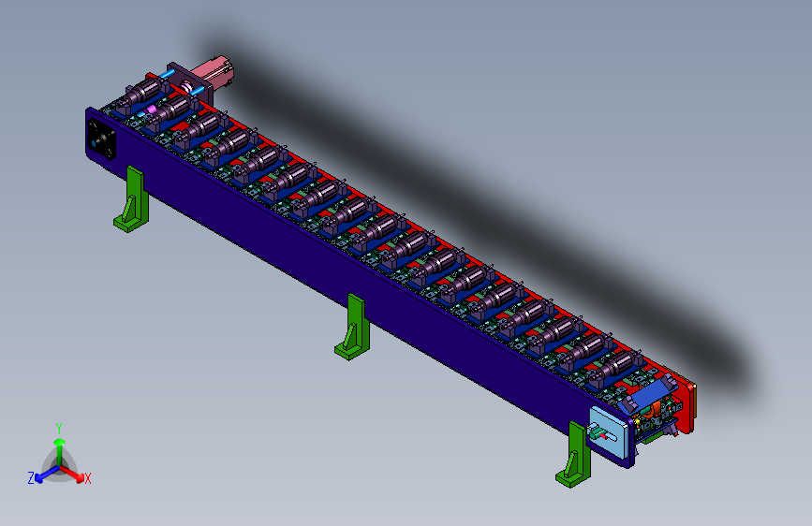Click the green Y axis of the triad
The image size is (812, 526).
(60, 451)
